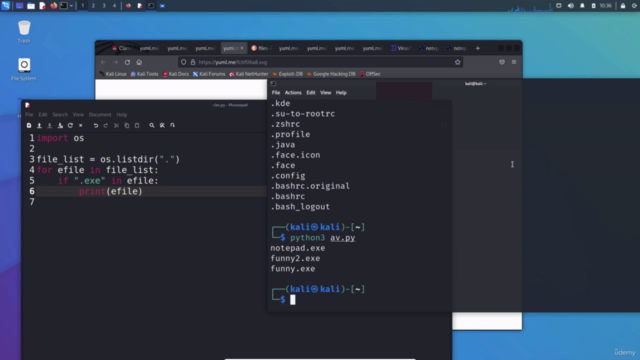Open terminal File menu
The width and height of the screenshot is (640, 360).
point(276,93)
